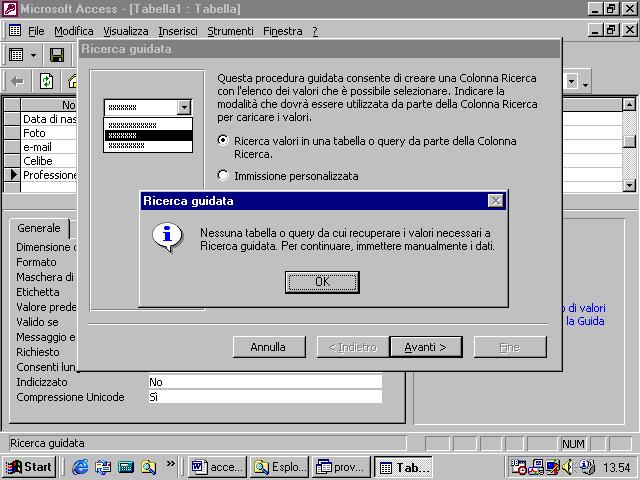Open the toolbar options arrow at far right
Image resolution: width=640 pixels, height=480 pixels.
click(x=585, y=84)
